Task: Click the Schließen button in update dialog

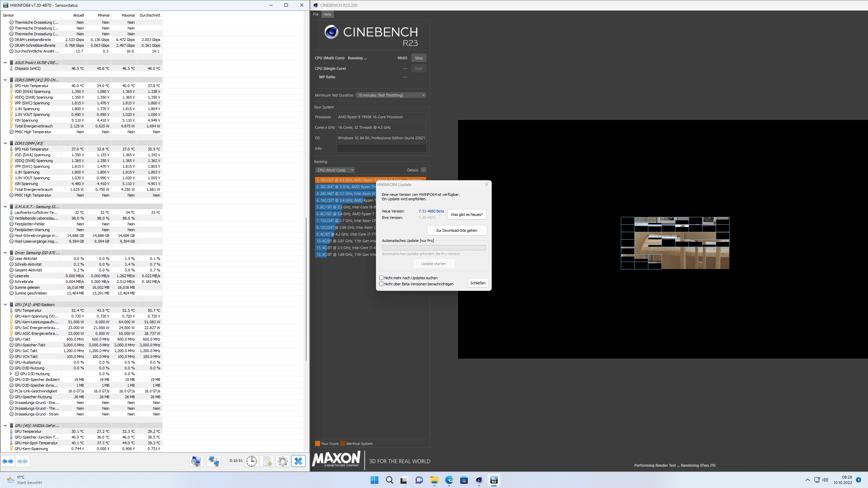Action: [x=478, y=283]
